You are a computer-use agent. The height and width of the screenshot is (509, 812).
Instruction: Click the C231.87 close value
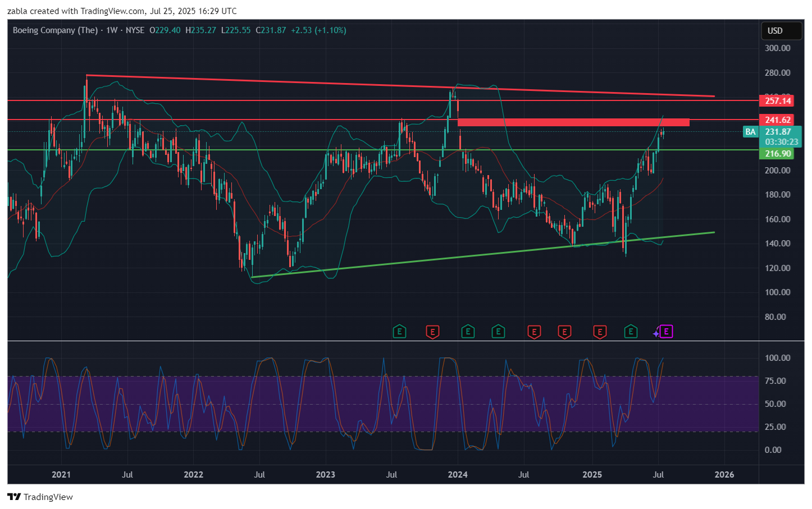271,30
